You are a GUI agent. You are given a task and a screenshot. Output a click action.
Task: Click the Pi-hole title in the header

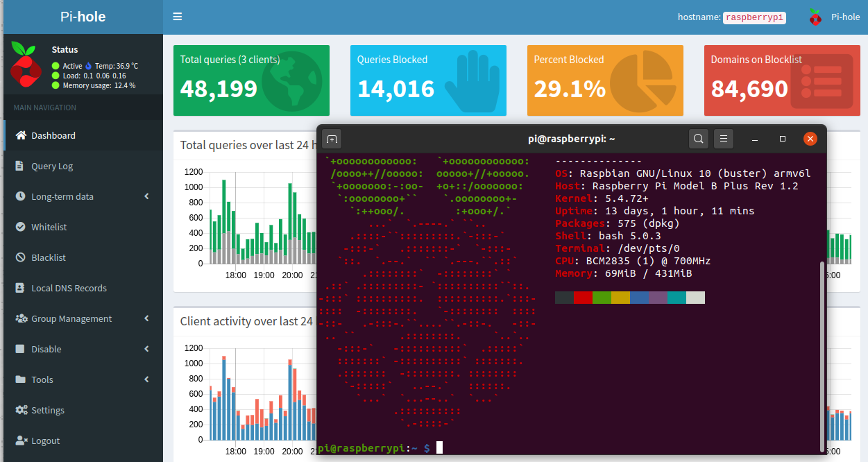point(83,17)
